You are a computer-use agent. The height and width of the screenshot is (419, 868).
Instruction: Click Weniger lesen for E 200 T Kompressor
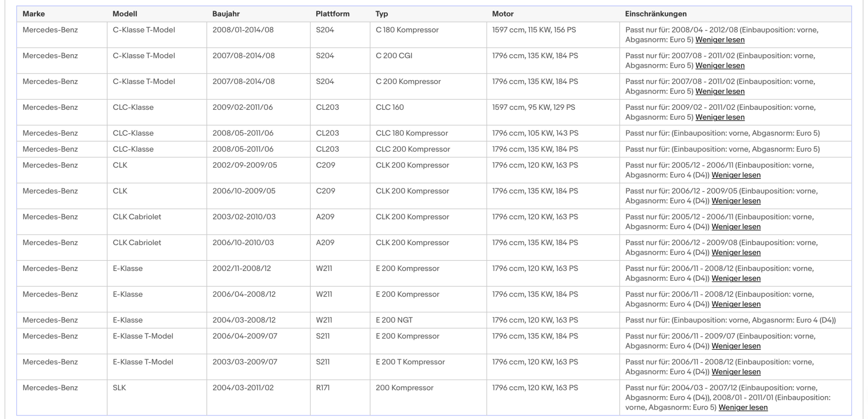[x=736, y=372]
